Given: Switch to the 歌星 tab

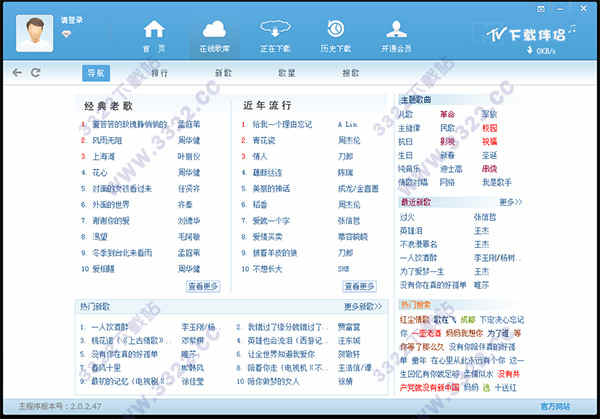Looking at the screenshot, I should [287, 73].
